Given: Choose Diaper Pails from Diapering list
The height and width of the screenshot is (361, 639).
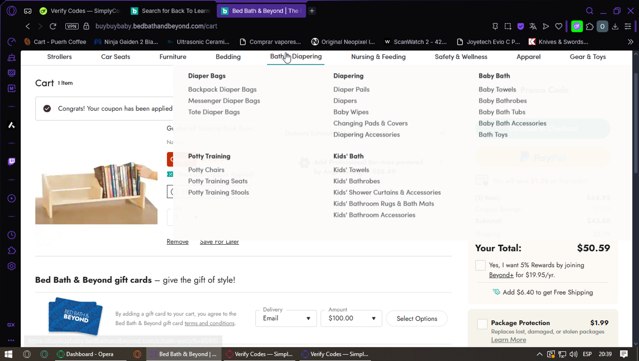Looking at the screenshot, I should click(x=351, y=89).
